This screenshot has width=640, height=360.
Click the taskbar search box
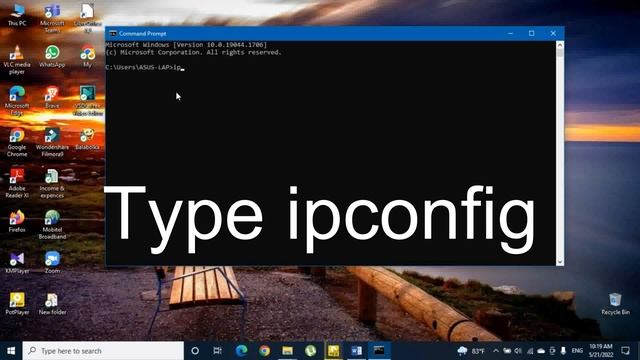click(103, 351)
